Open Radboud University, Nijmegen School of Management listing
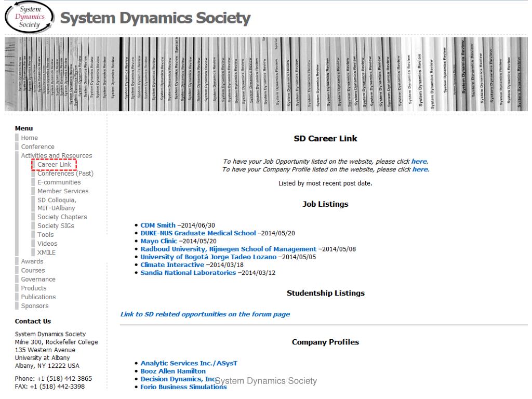The image size is (532, 399). coord(229,249)
